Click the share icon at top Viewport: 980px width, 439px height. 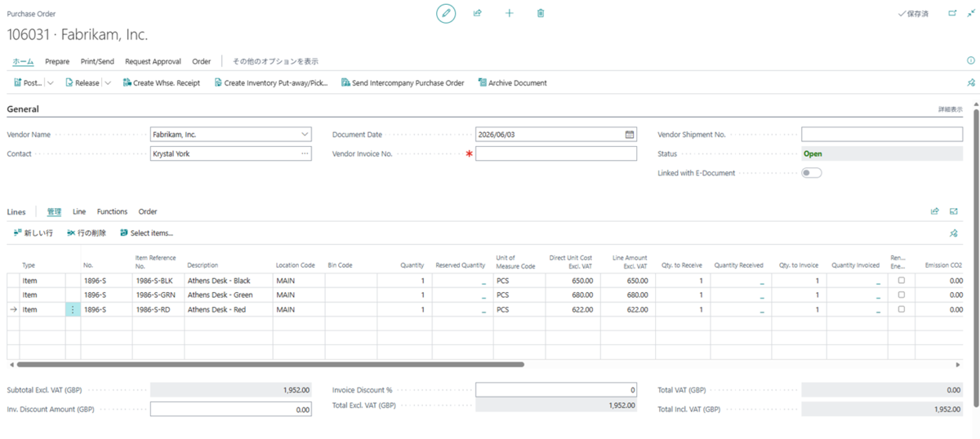pos(478,13)
